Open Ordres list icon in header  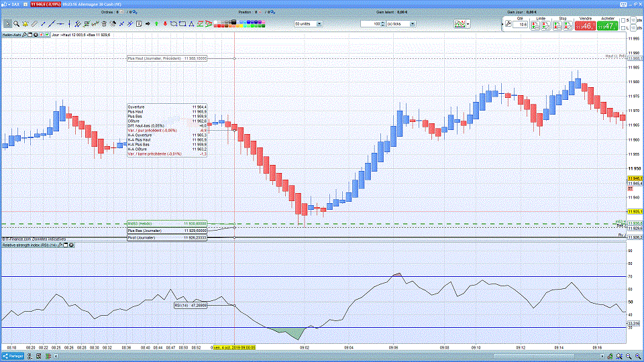click(121, 12)
